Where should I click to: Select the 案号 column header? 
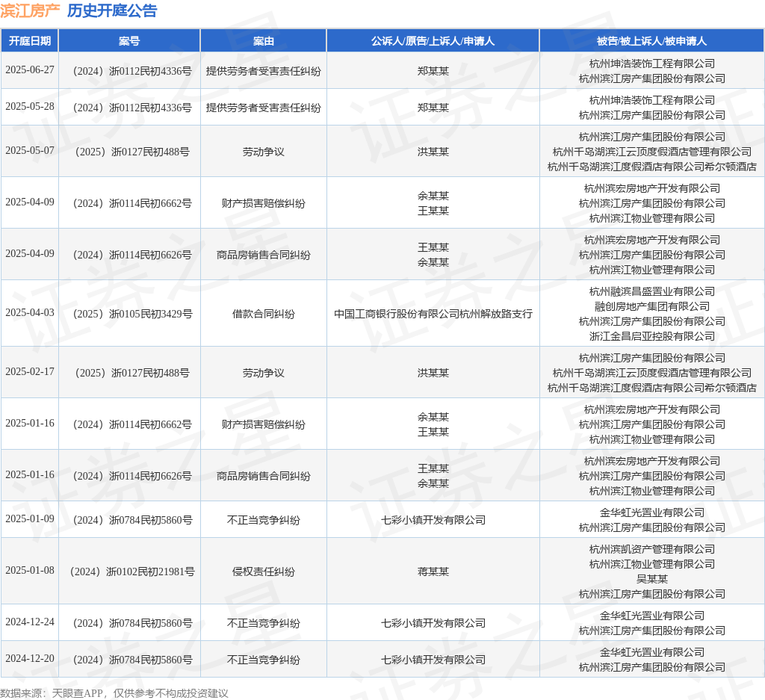pyautogui.click(x=129, y=41)
